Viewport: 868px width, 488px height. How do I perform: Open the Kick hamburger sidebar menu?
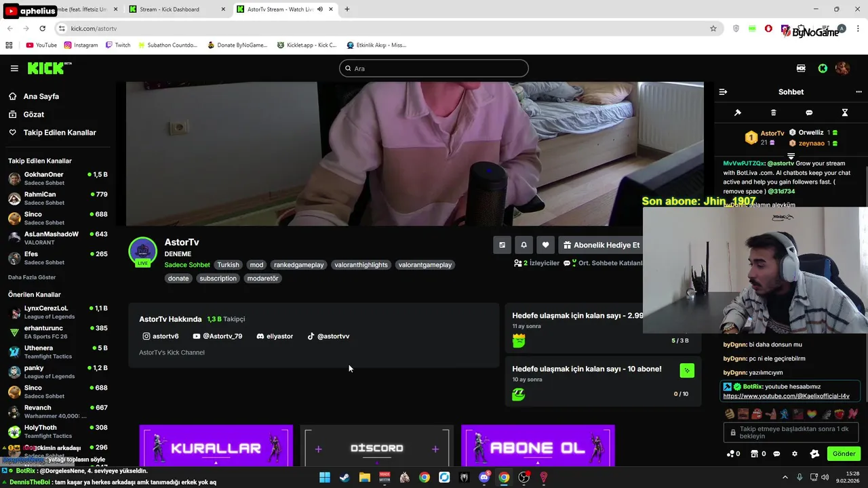(14, 68)
